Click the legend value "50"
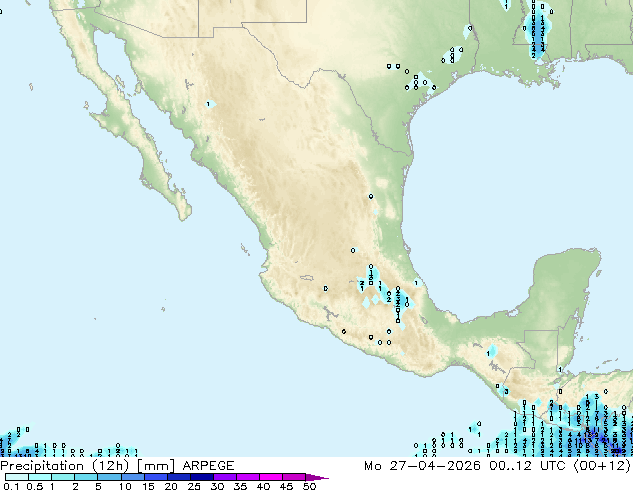Image resolution: width=634 pixels, height=490 pixels. click(x=309, y=486)
